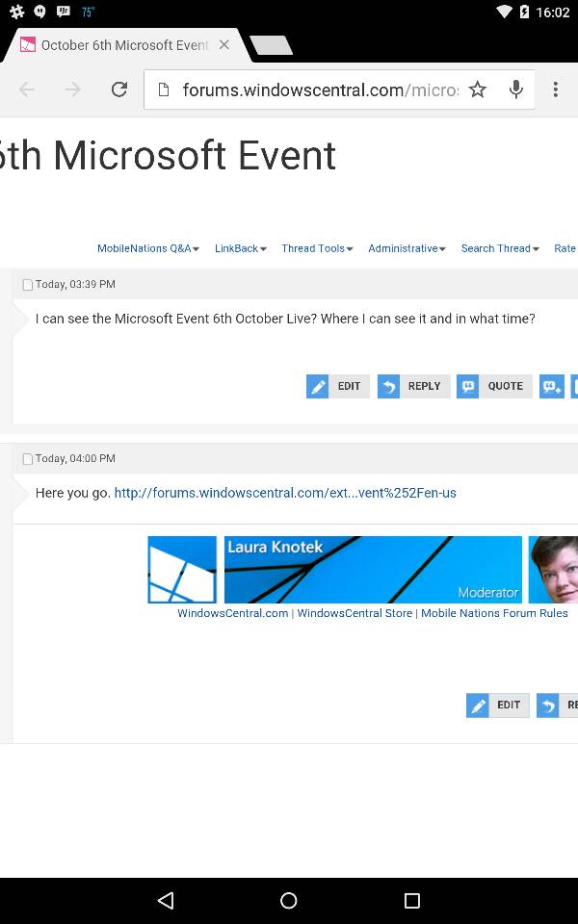Click the Laura Knotek Moderator banner
The height and width of the screenshot is (924, 578).
(x=374, y=570)
